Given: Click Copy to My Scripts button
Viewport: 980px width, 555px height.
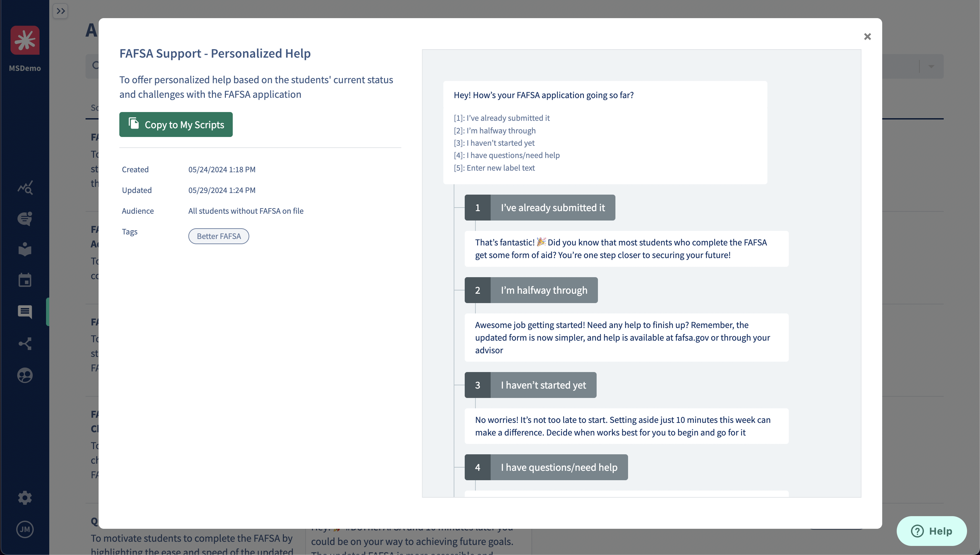Looking at the screenshot, I should tap(176, 125).
